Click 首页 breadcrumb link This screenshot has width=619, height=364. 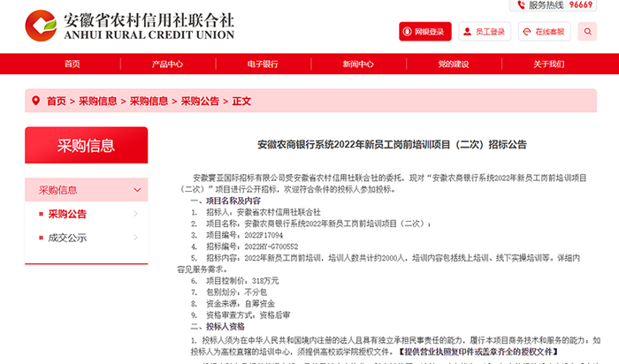57,101
